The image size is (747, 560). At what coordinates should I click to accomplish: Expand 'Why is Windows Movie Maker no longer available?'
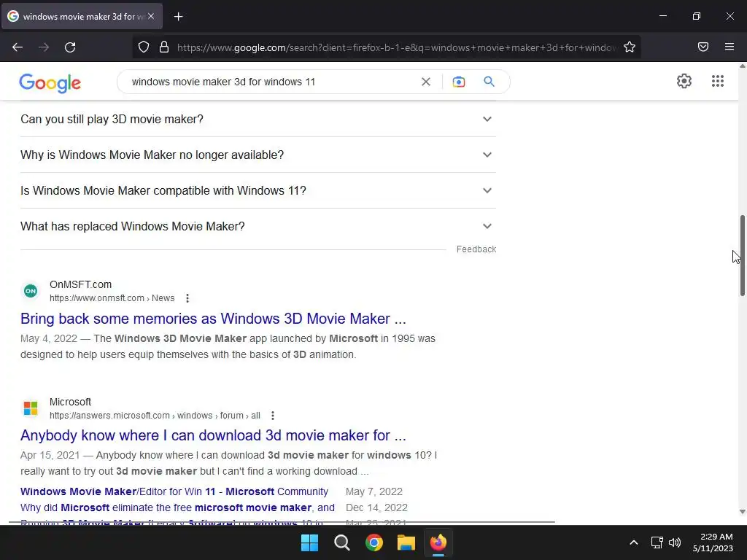coord(258,155)
